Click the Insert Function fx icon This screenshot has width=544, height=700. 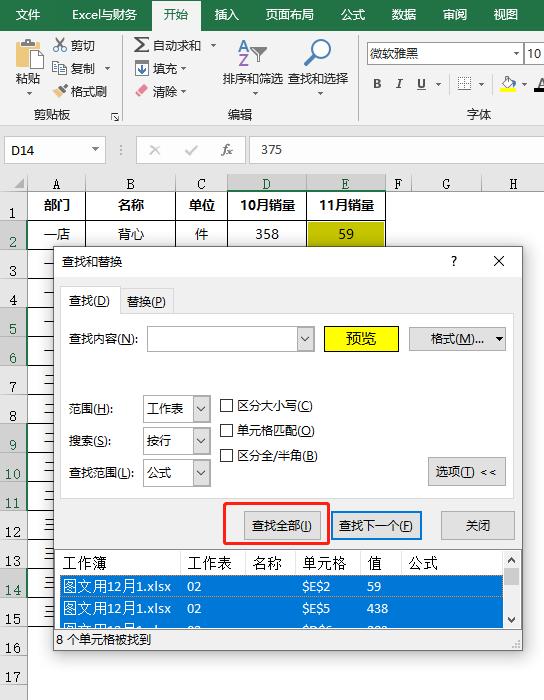tap(227, 150)
